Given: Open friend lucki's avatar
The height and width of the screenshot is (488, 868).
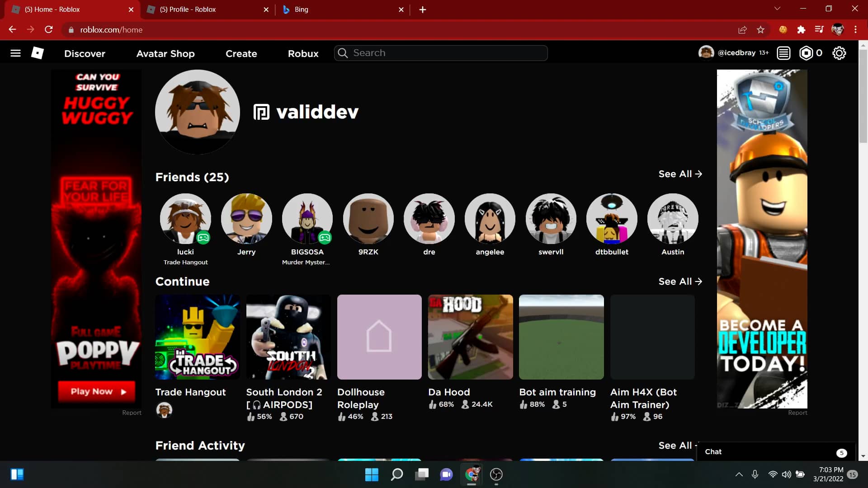Looking at the screenshot, I should pyautogui.click(x=185, y=219).
